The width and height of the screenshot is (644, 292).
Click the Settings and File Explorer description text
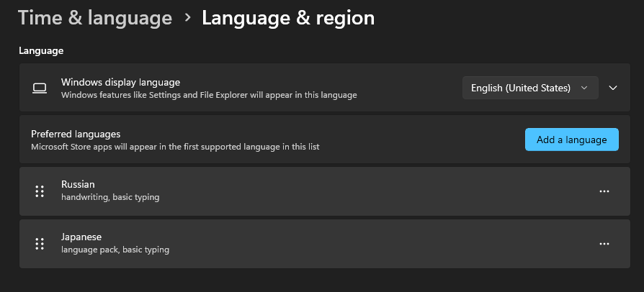(x=209, y=94)
